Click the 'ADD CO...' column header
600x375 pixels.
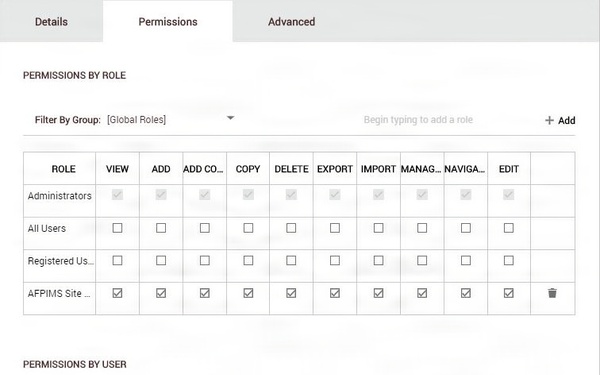(204, 169)
